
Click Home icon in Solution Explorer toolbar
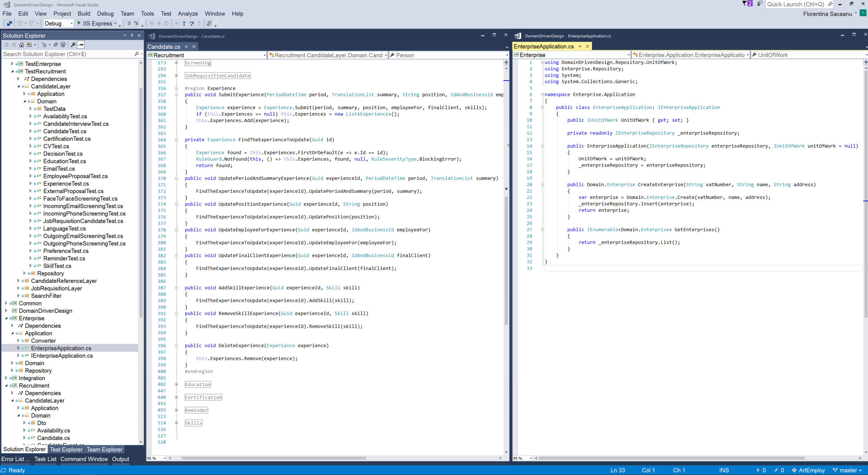[21, 45]
